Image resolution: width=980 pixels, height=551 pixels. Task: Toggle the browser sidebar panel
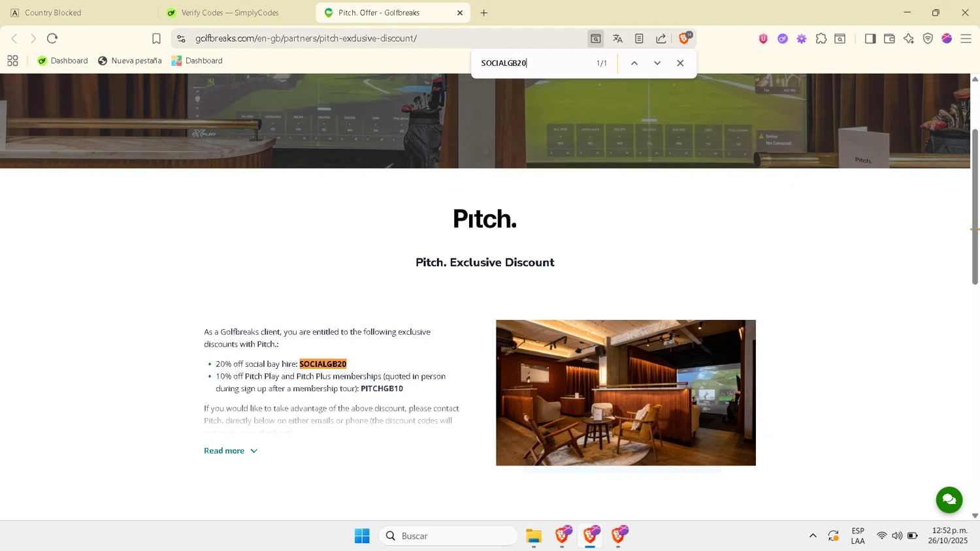pyautogui.click(x=870, y=39)
